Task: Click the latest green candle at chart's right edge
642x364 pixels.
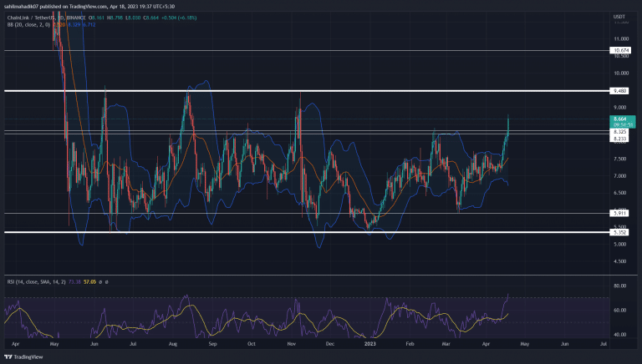Action: click(x=508, y=127)
